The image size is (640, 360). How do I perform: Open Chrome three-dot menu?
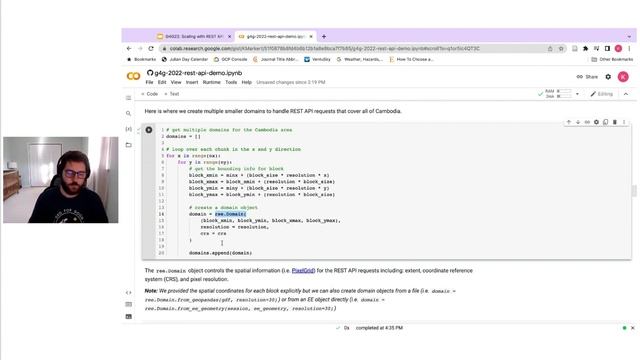[x=629, y=49]
